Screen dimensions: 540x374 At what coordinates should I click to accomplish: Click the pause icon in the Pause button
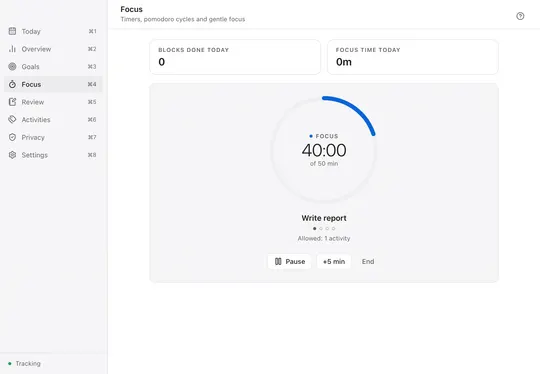278,262
